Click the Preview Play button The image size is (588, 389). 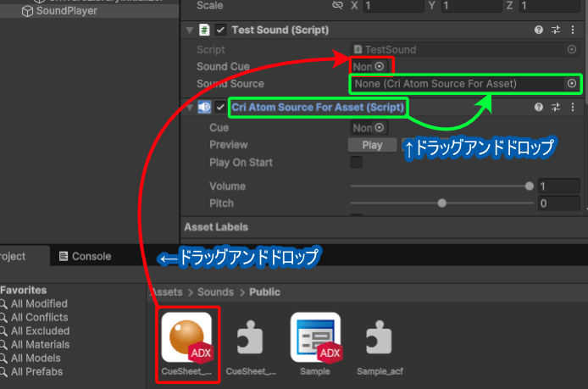pos(373,145)
